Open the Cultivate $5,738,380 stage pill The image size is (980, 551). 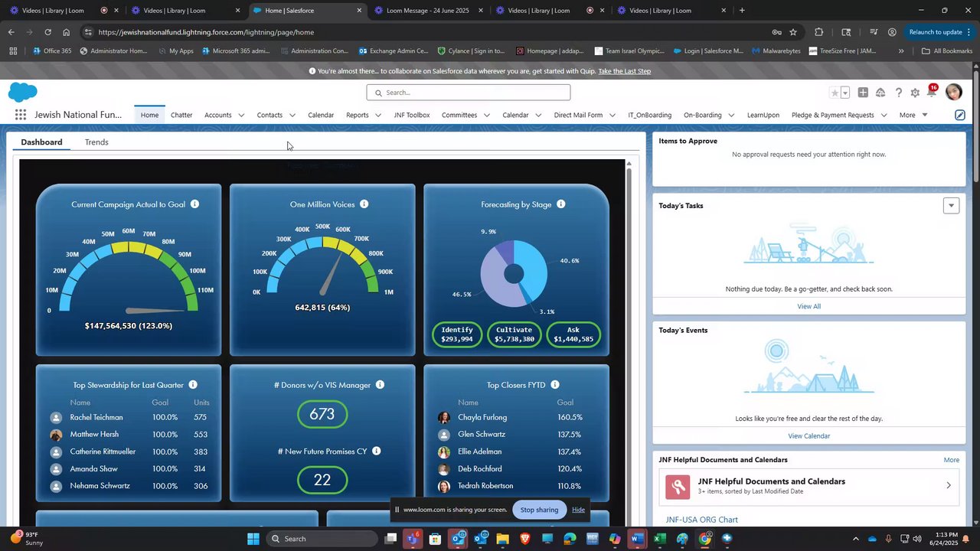pos(514,334)
